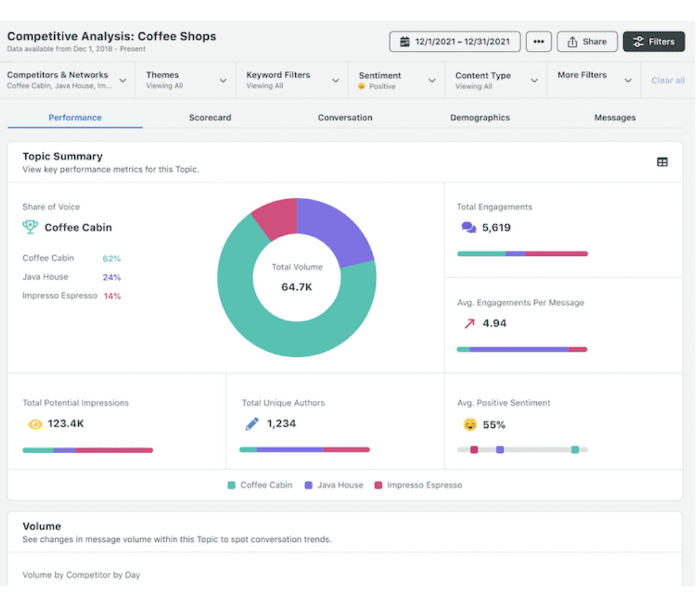Viewport: 696px width, 616px height.
Task: Click the pink Impresso Espresso donut segment
Action: pyautogui.click(x=278, y=217)
